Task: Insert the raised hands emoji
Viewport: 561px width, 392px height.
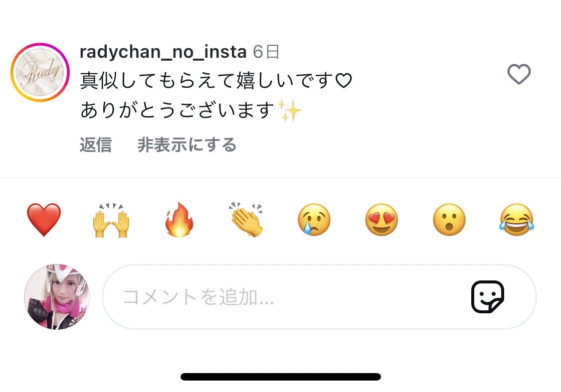Action: (111, 220)
